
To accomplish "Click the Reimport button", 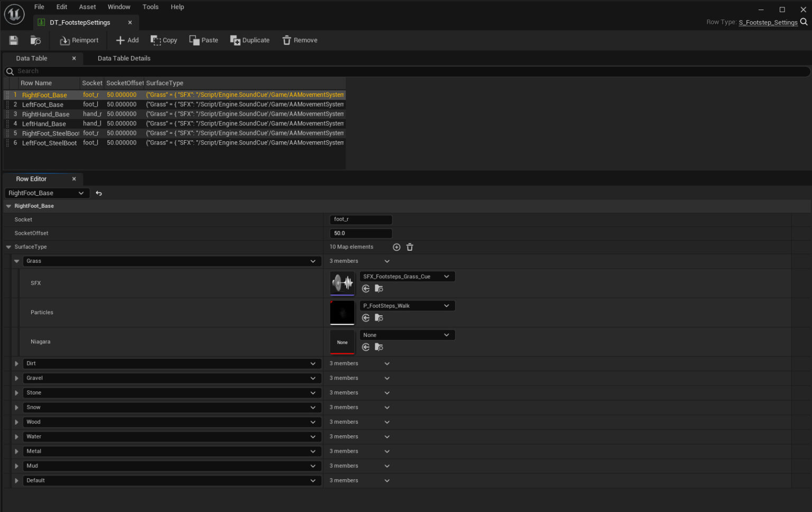I will point(79,40).
